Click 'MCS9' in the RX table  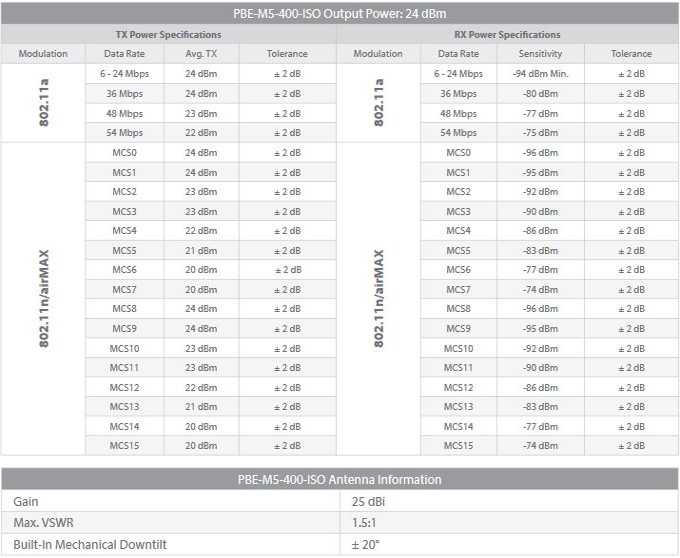pyautogui.click(x=458, y=329)
